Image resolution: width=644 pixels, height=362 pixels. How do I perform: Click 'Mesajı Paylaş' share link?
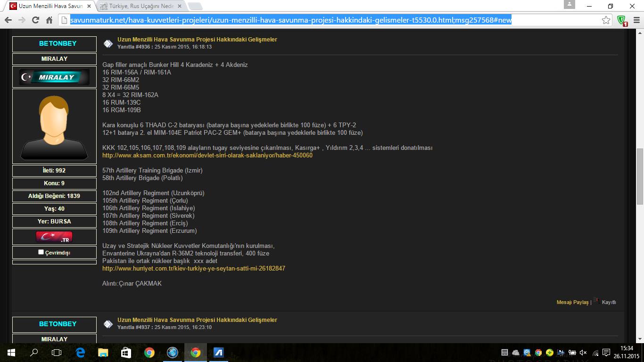572,302
